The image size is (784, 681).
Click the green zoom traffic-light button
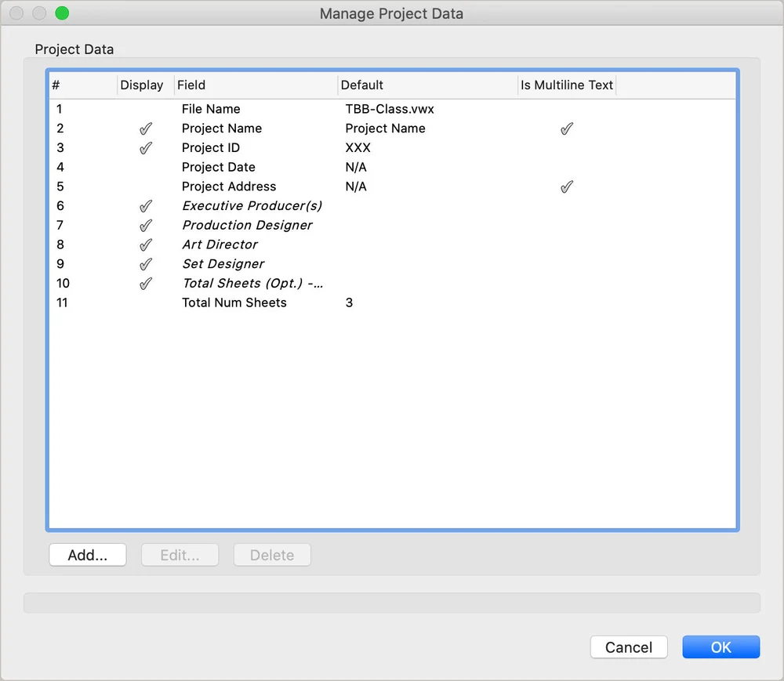(x=61, y=13)
